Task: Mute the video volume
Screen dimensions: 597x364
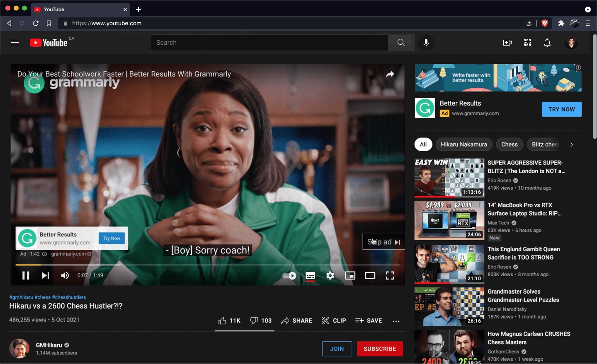Action: [x=65, y=275]
